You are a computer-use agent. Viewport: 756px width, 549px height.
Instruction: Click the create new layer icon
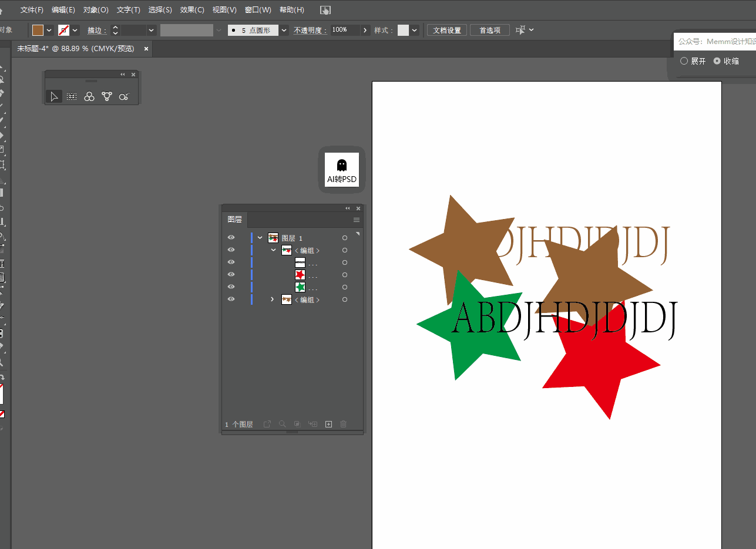coord(329,424)
